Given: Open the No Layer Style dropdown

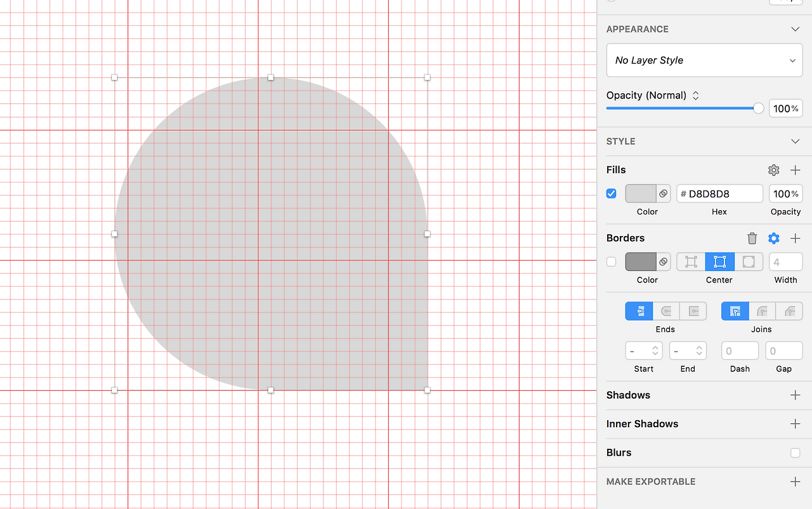Looking at the screenshot, I should pos(705,60).
